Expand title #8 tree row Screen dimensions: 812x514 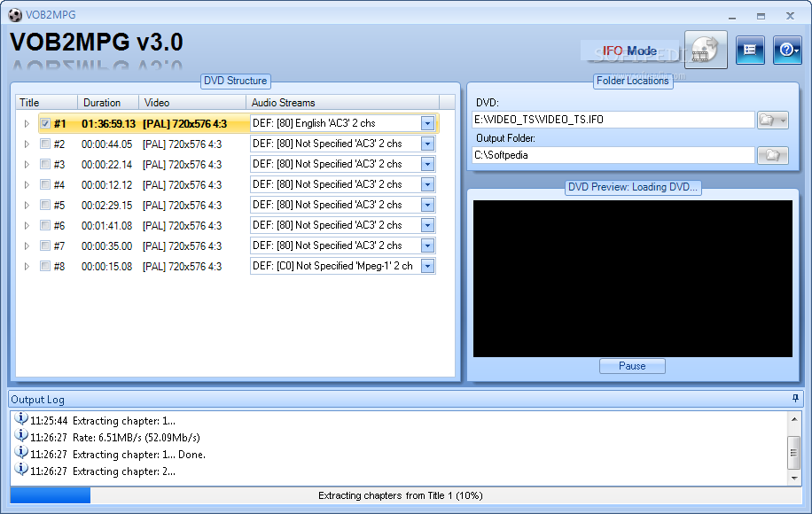[x=27, y=266]
